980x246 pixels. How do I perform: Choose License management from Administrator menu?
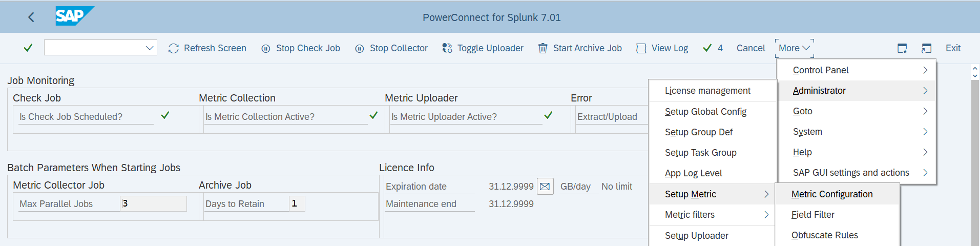[707, 91]
